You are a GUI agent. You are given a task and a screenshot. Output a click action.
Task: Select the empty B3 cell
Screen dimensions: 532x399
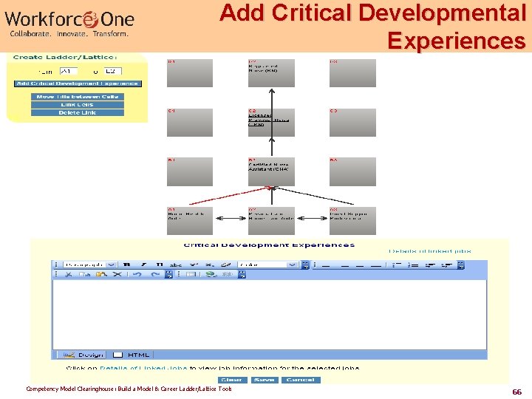click(x=353, y=171)
